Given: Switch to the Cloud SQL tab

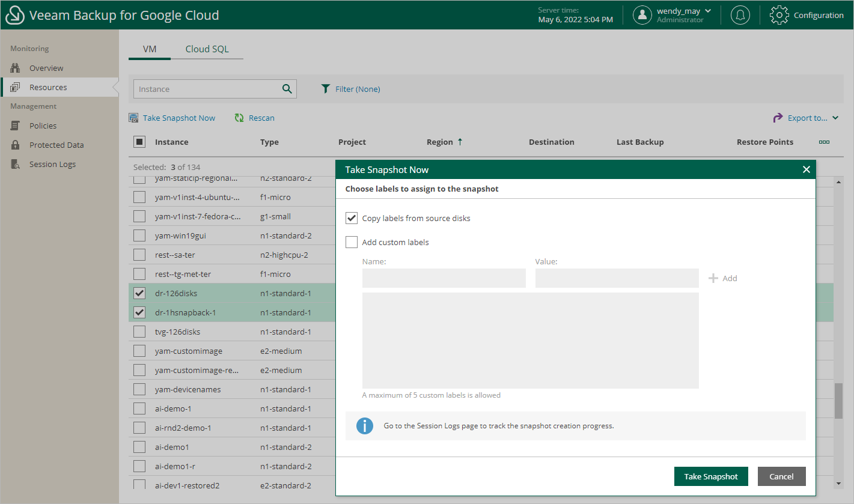Looking at the screenshot, I should [207, 49].
